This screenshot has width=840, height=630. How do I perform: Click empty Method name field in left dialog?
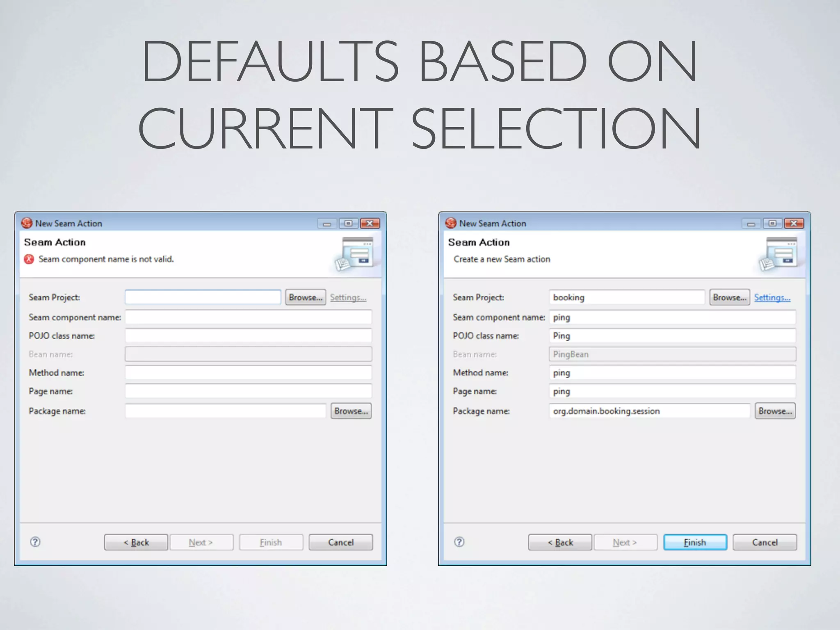(x=248, y=373)
